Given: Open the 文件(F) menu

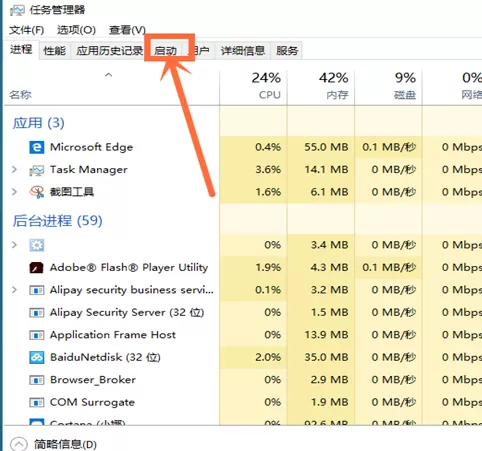Looking at the screenshot, I should tap(27, 30).
